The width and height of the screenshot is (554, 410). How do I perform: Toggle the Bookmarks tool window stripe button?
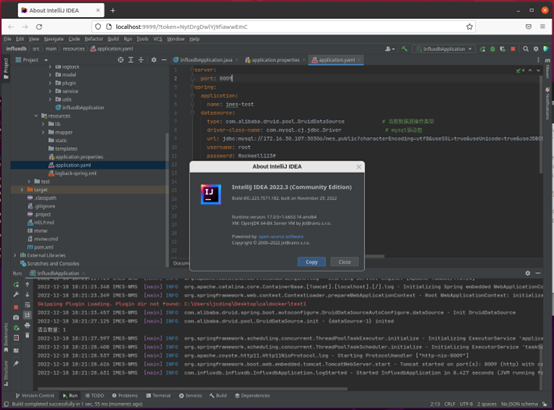pos(6,338)
